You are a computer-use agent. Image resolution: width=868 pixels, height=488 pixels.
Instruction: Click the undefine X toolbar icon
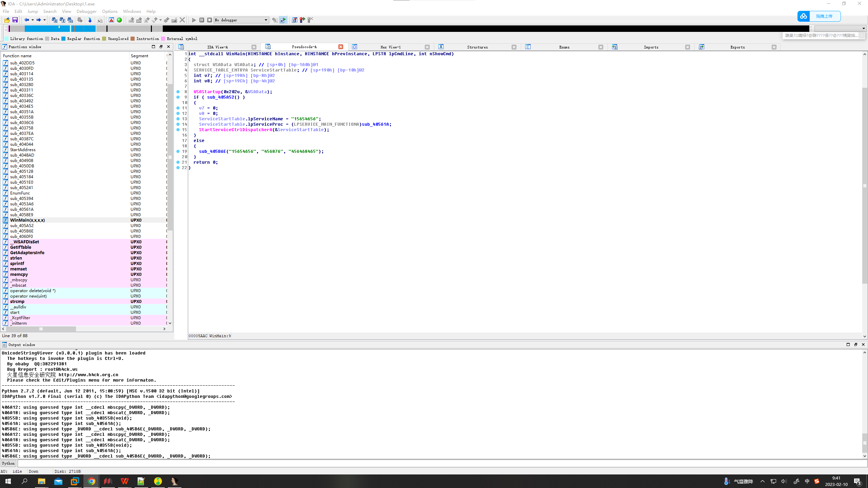(182, 20)
